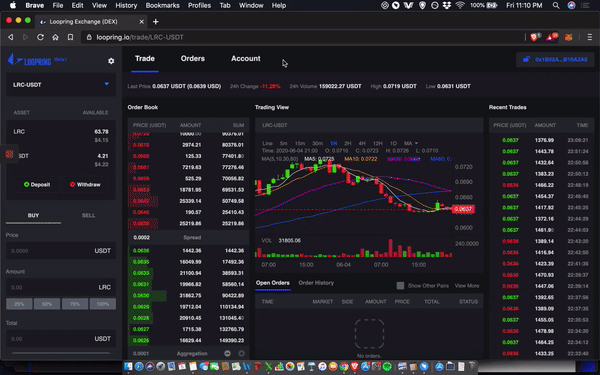This screenshot has width=600, height=375.
Task: Click the Amount LRC input field
Action: (x=61, y=287)
